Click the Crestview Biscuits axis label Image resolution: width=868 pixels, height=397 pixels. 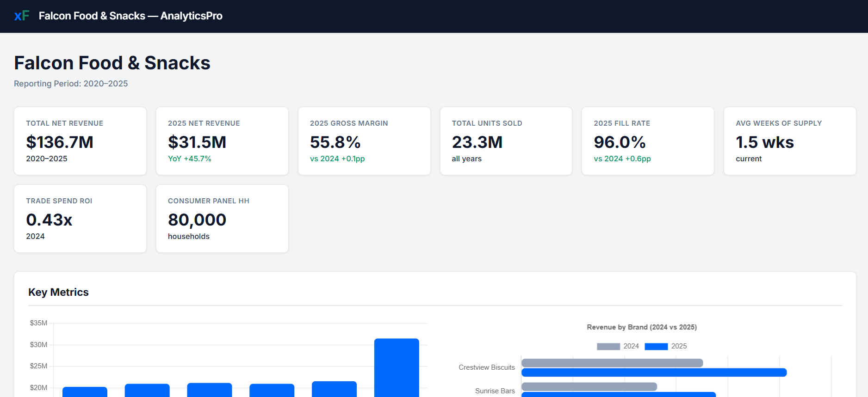[x=487, y=367]
